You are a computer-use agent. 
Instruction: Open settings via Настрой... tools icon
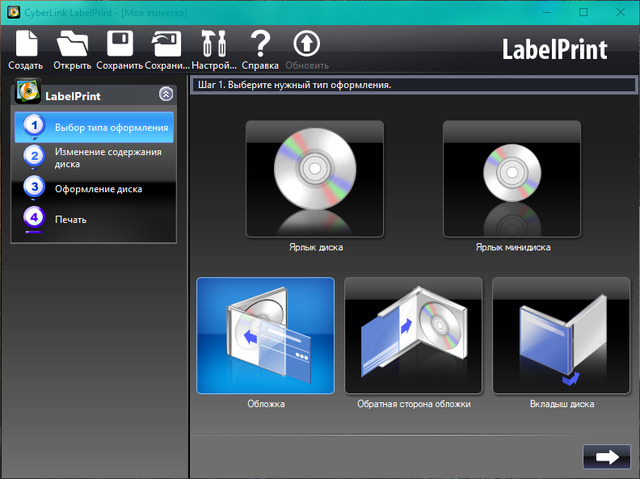[x=213, y=45]
